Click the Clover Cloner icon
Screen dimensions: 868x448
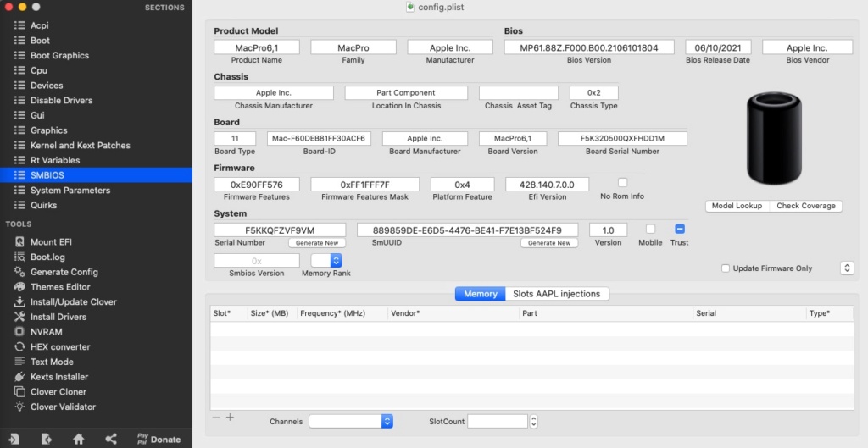point(19,391)
